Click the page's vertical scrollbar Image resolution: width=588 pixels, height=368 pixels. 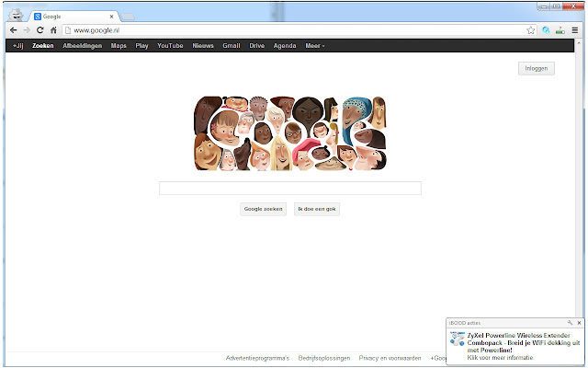pos(580,180)
